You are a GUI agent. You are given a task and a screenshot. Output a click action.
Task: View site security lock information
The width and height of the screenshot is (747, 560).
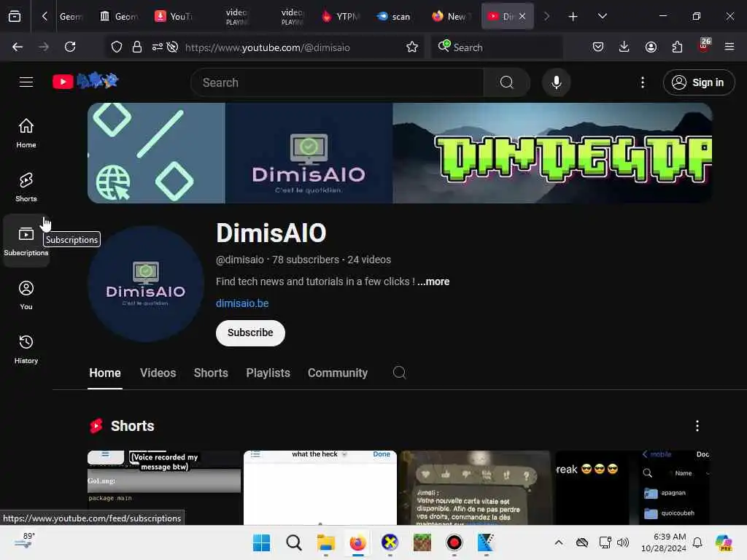coord(137,47)
